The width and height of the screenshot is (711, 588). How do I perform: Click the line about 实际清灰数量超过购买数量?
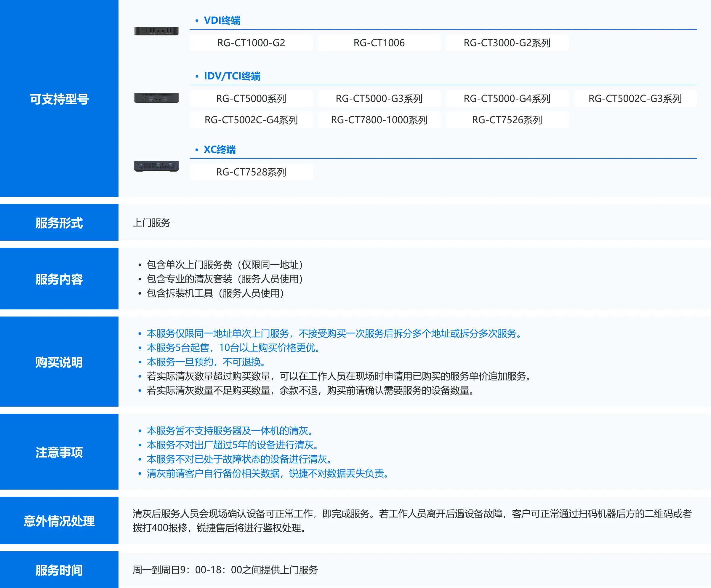coord(339,376)
